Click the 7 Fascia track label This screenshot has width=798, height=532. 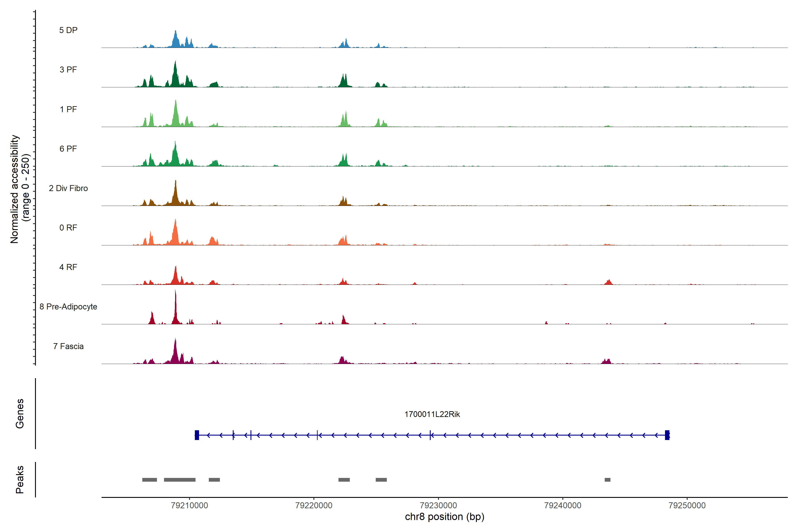point(68,346)
